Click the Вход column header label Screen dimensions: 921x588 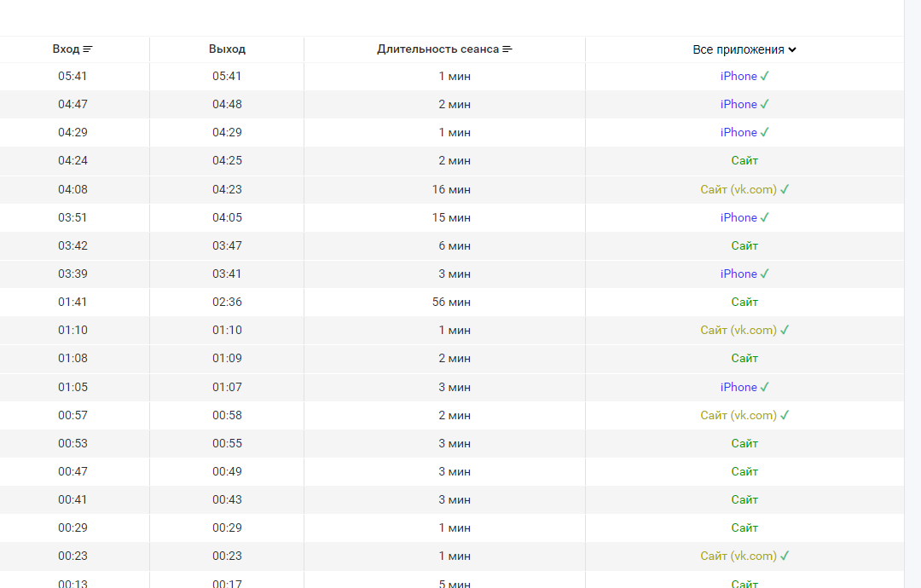[x=66, y=49]
